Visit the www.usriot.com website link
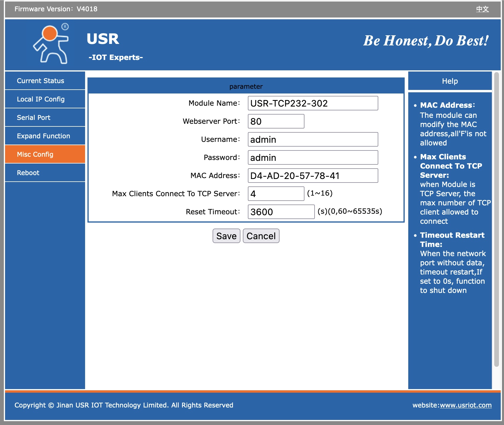 [x=465, y=405]
